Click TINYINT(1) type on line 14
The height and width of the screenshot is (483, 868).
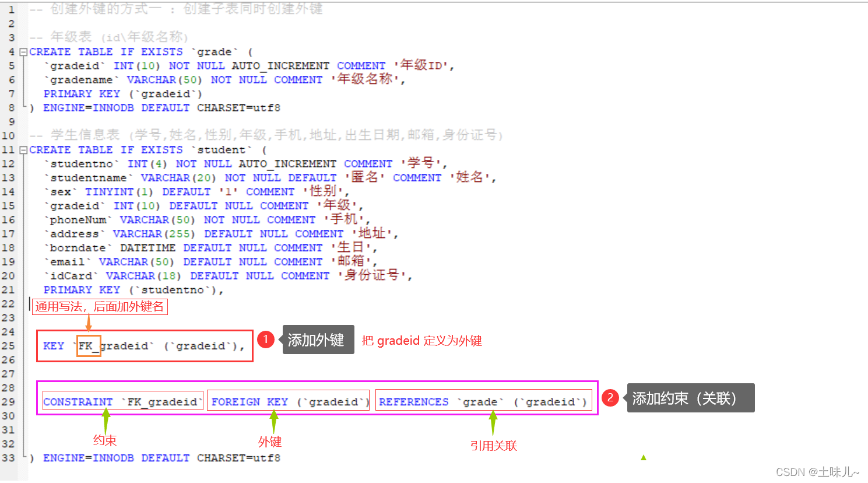tap(119, 192)
